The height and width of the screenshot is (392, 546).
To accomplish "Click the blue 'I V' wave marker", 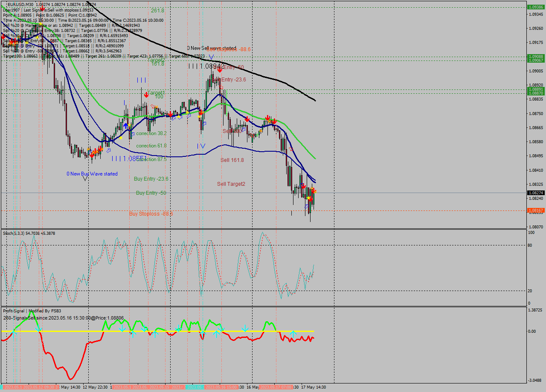I will point(201,146).
